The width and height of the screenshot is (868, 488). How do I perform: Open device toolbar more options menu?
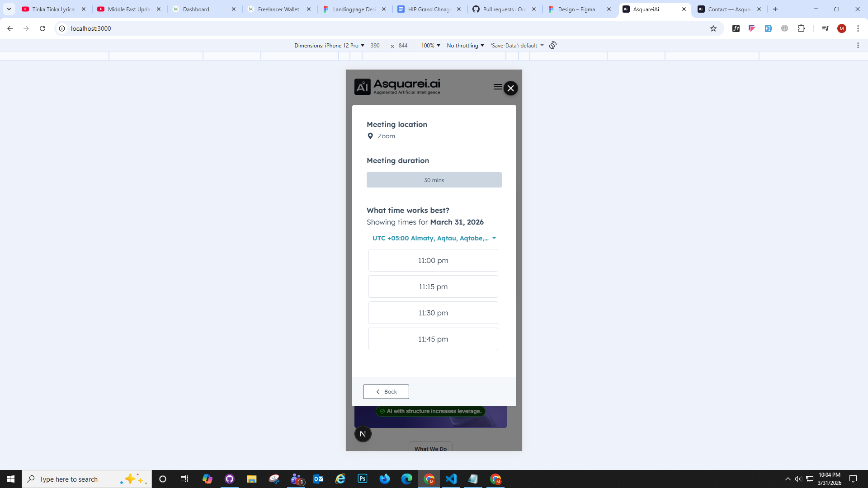[x=858, y=45]
